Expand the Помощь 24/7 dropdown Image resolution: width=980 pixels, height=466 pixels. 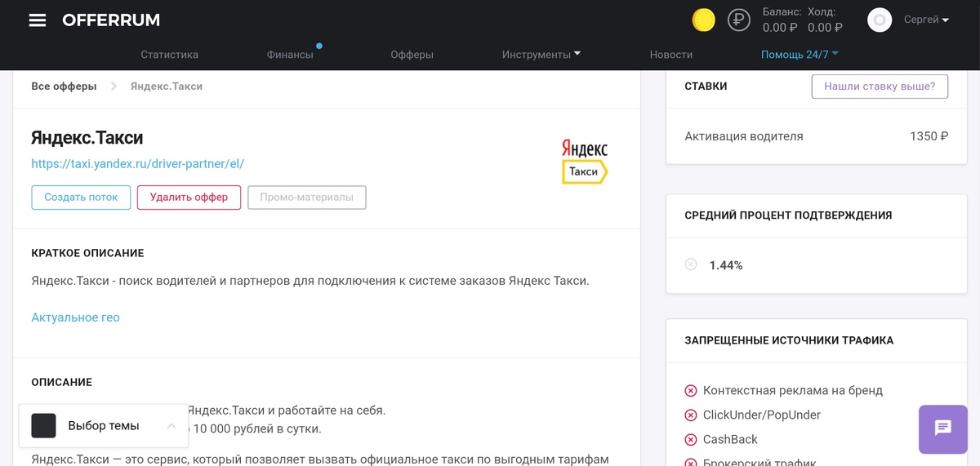point(800,55)
